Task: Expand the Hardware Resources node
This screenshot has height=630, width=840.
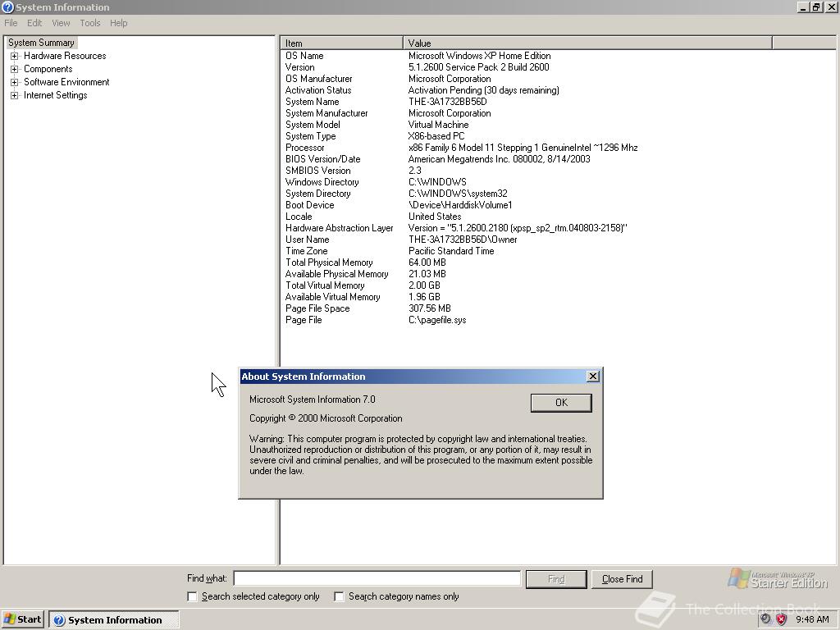Action: [x=15, y=56]
